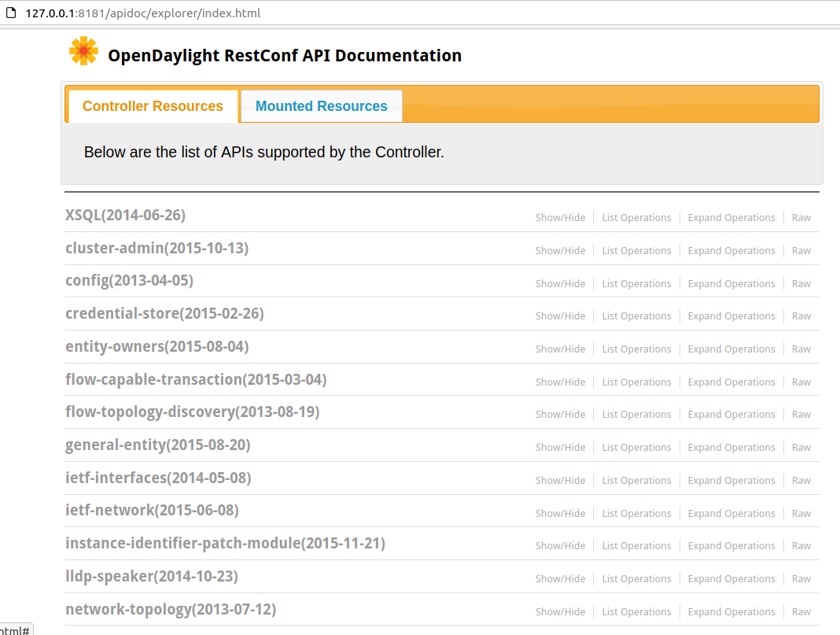List Operations for flow-topology-discovery

(636, 414)
